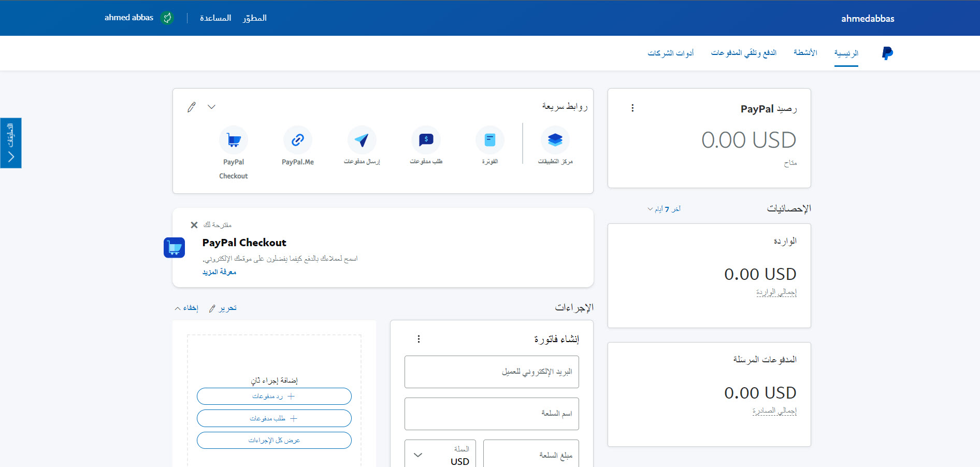Focus the item name (اسم السلعة) field
The width and height of the screenshot is (980, 467).
492,414
